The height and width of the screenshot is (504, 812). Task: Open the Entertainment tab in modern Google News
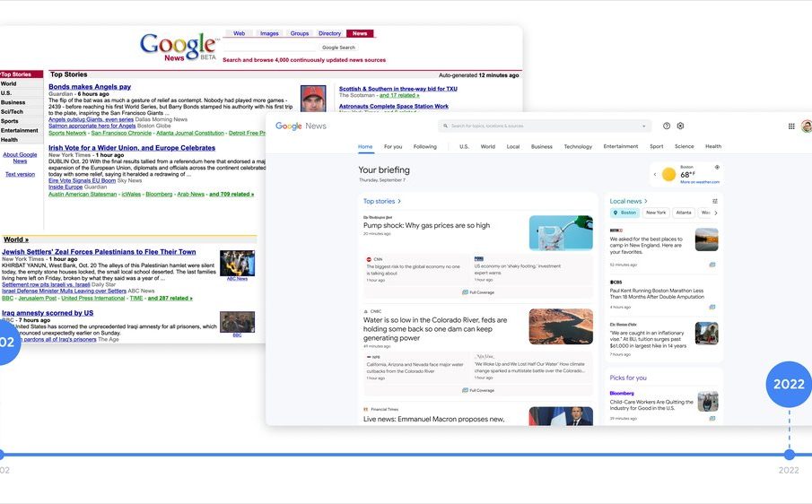(620, 146)
